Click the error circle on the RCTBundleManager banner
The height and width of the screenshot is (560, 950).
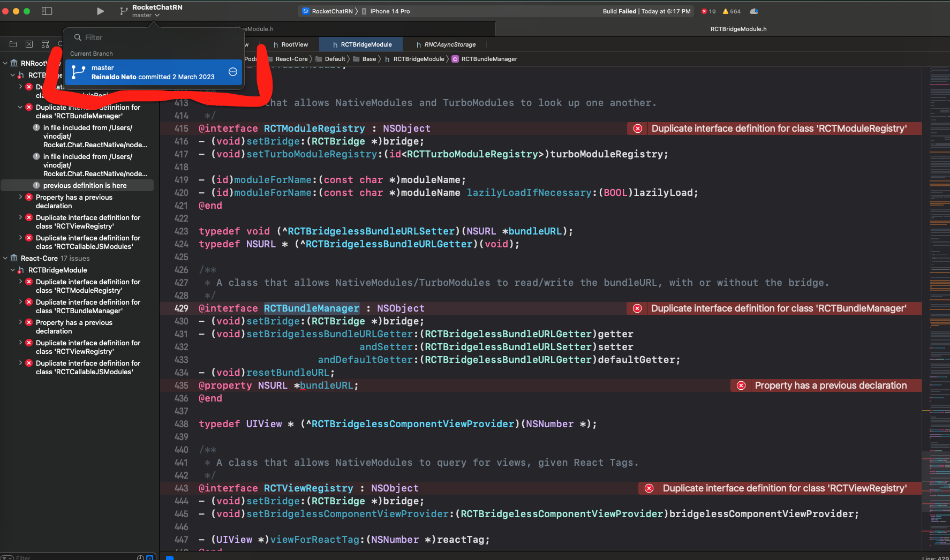(x=637, y=308)
